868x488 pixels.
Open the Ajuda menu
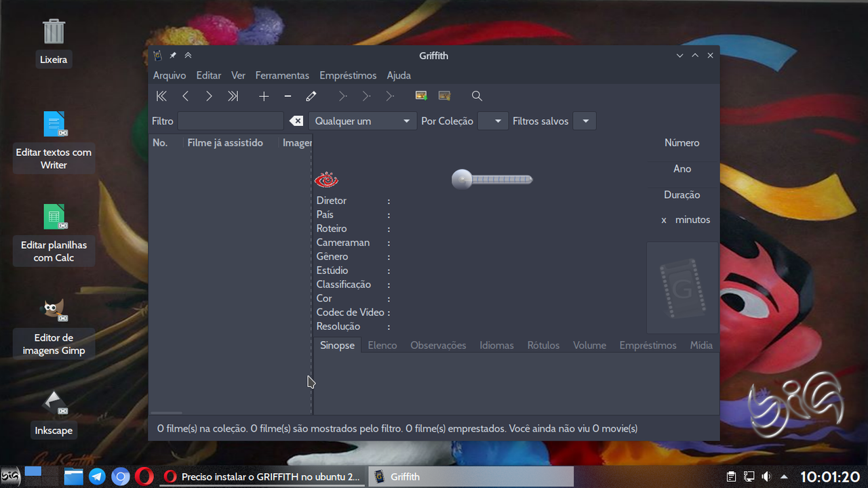(399, 75)
